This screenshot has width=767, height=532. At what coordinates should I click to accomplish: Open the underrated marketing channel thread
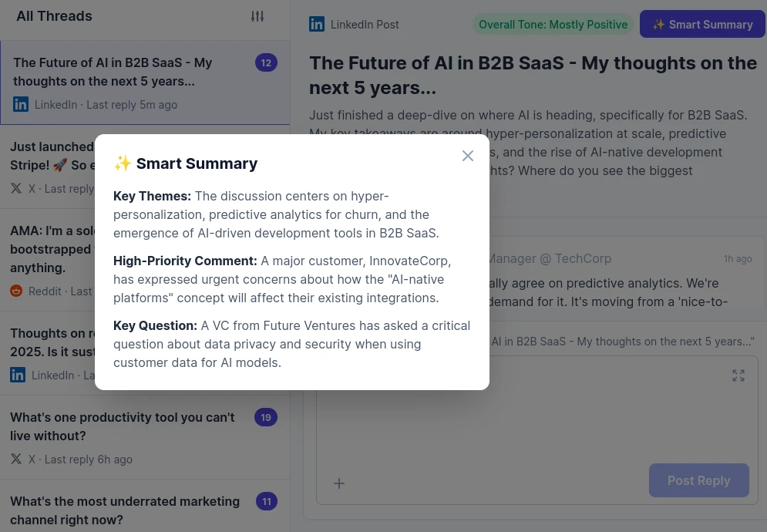point(125,510)
